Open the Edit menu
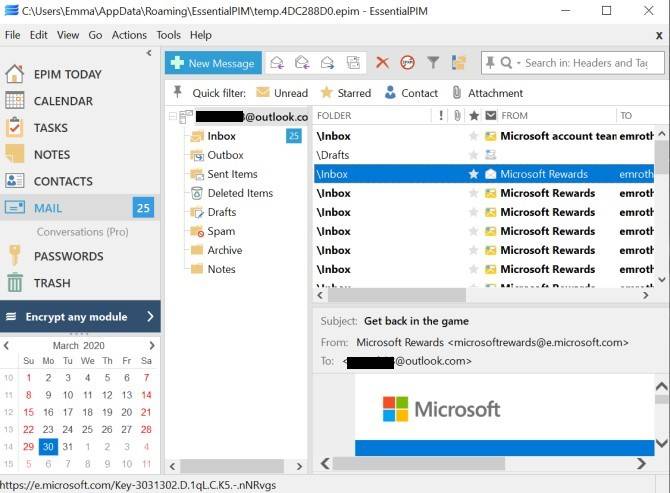The height and width of the screenshot is (493, 670). tap(38, 35)
